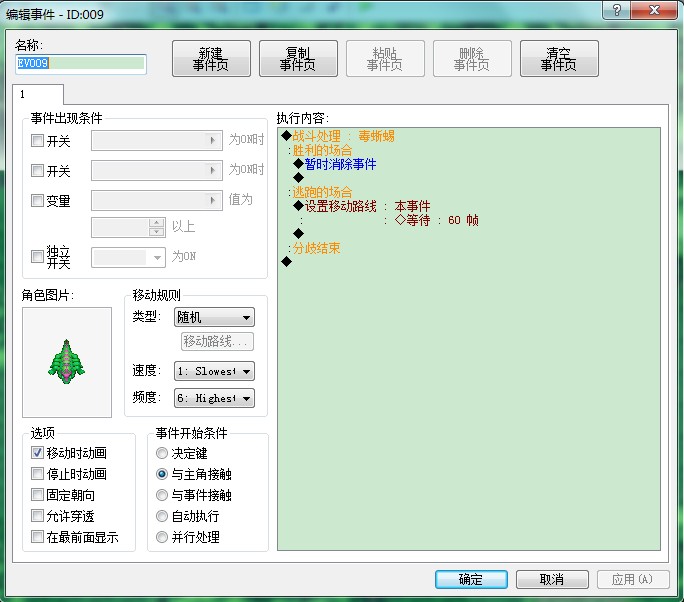Image resolution: width=684 pixels, height=602 pixels.
Task: Check the 固定朝向 checkbox
Action: [x=38, y=494]
